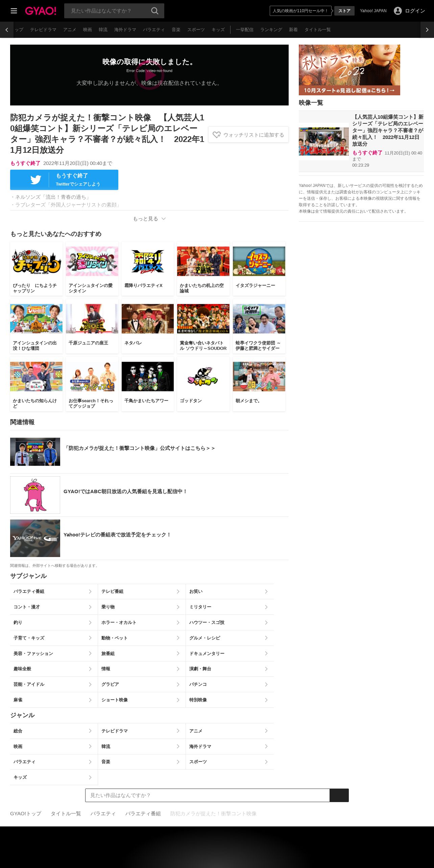Expand description with もっと見る
434x868 pixels.
tap(149, 219)
